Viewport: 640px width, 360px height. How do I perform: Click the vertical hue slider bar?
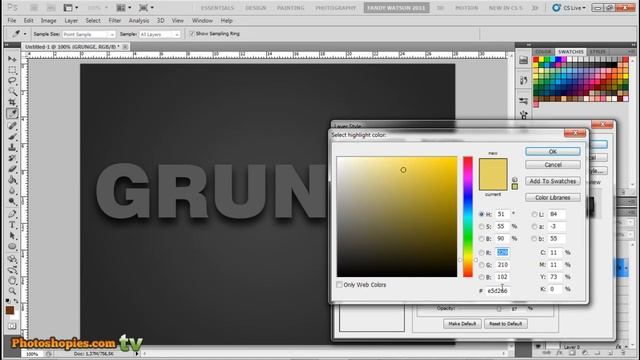(468, 217)
